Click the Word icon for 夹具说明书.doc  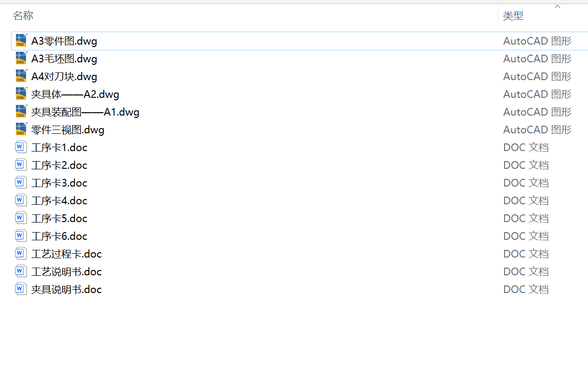[21, 289]
